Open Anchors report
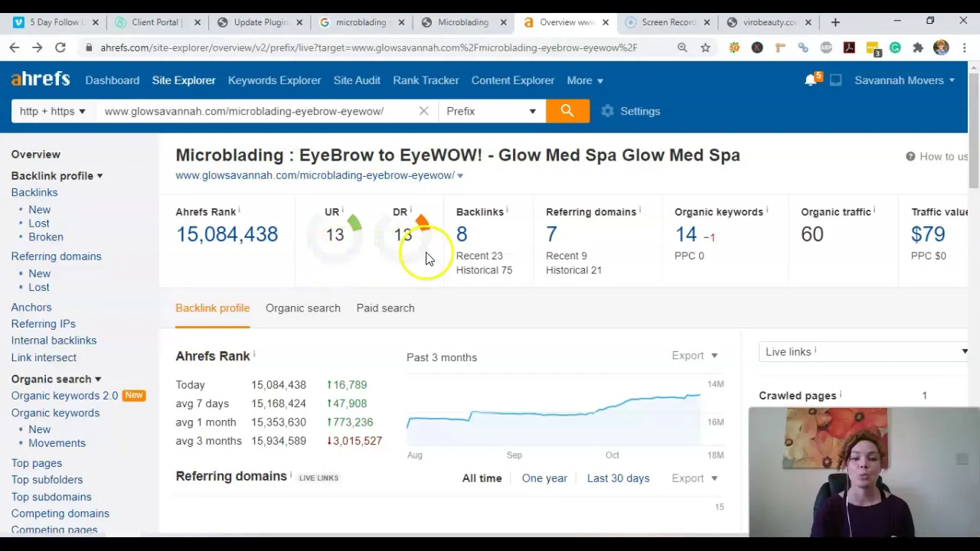This screenshot has width=980, height=551. 31,307
